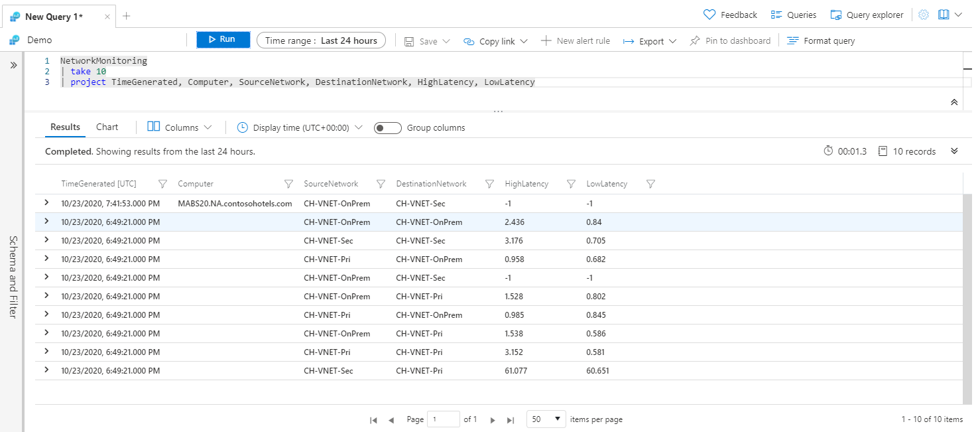The width and height of the screenshot is (980, 432).
Task: Filter the SourceNetwork column
Action: [x=381, y=184]
